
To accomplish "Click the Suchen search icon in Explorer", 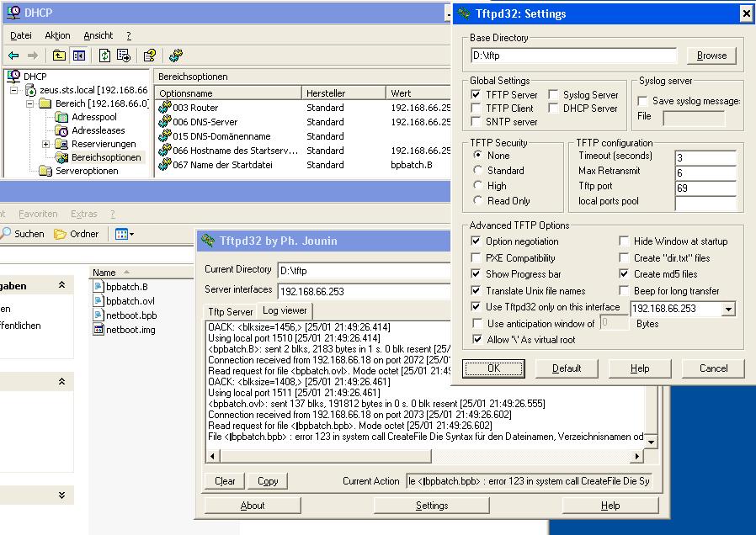I will pos(6,234).
